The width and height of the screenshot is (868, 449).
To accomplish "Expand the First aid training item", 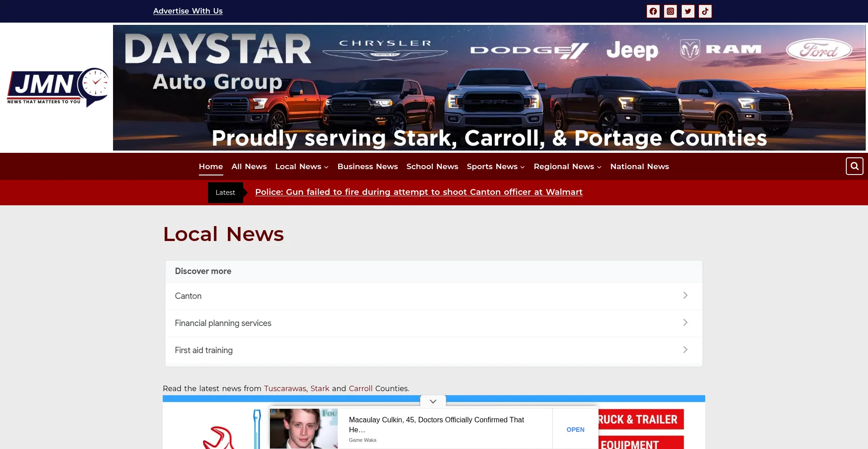I will coord(685,350).
